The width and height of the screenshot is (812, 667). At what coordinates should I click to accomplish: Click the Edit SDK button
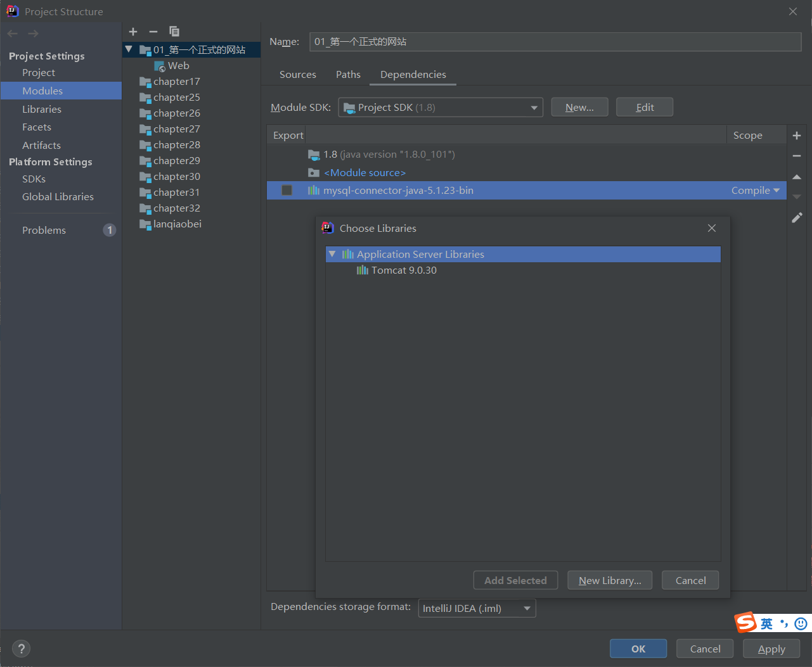645,107
